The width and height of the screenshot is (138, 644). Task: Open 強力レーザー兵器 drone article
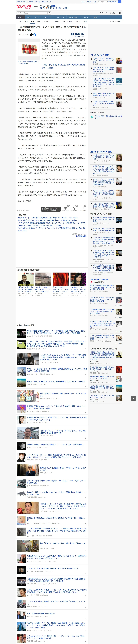pyautogui.click(x=57, y=370)
